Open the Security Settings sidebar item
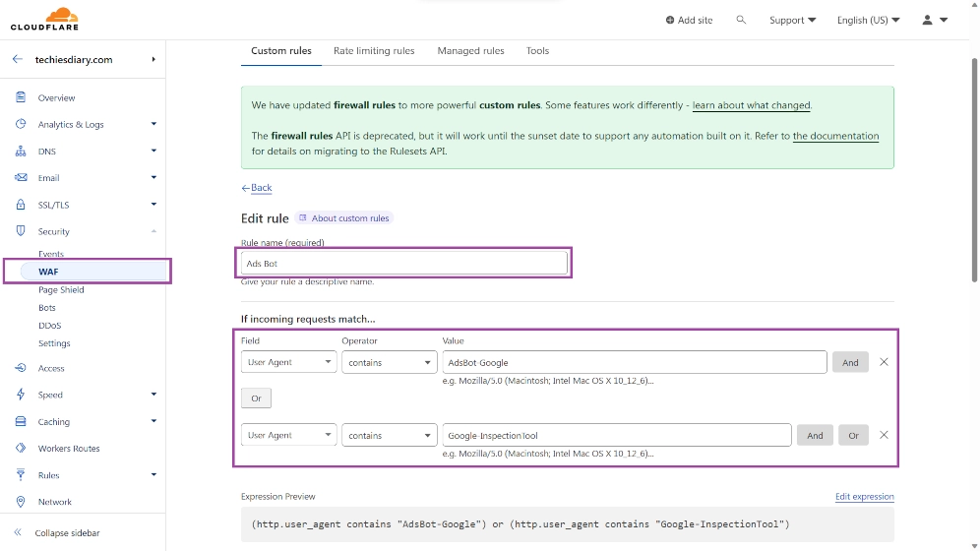This screenshot has height=551, width=980. [x=54, y=343]
